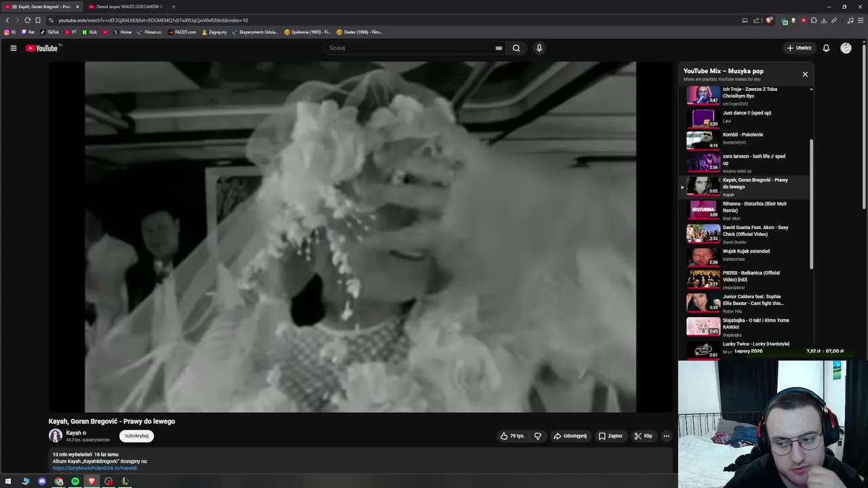Open Brave browser from the taskbar
868x488 pixels.
point(92,481)
